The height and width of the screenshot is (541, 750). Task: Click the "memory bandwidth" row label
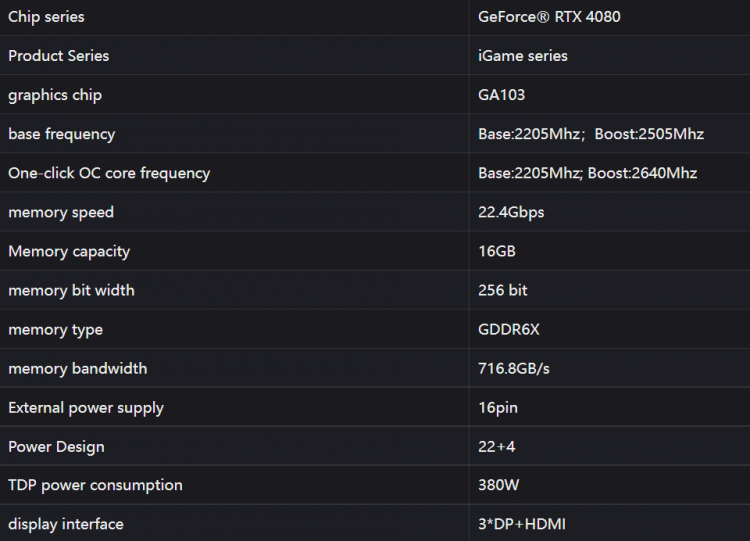pyautogui.click(x=77, y=368)
